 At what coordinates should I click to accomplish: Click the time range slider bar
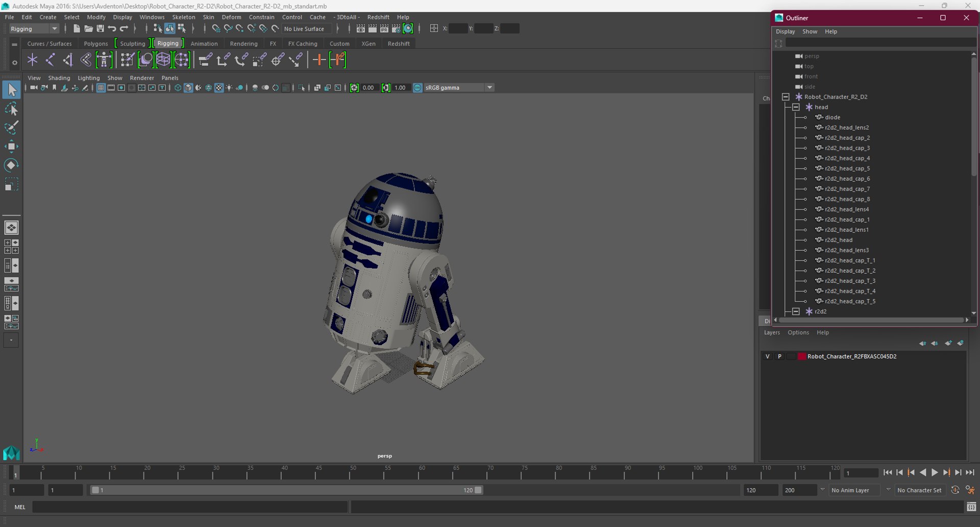pyautogui.click(x=286, y=490)
